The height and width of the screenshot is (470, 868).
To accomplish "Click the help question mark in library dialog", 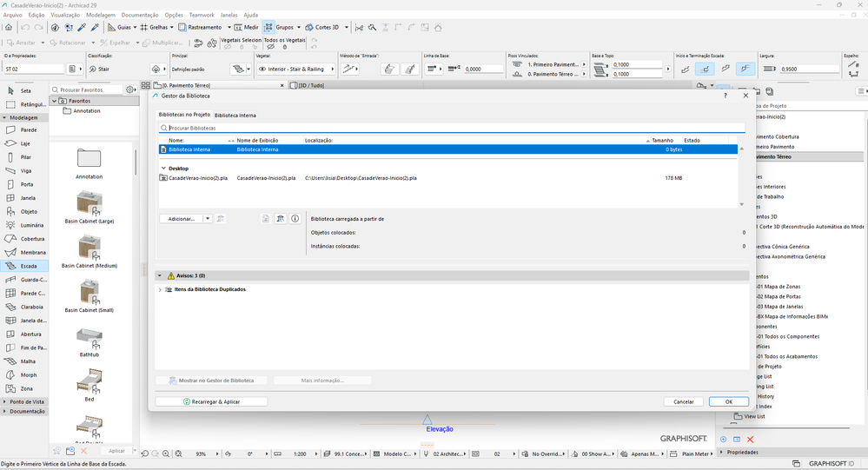I will [726, 96].
